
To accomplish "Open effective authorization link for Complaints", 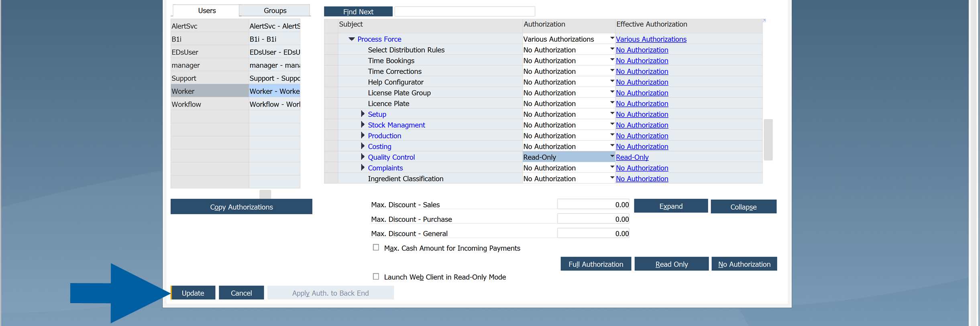I will coord(642,168).
